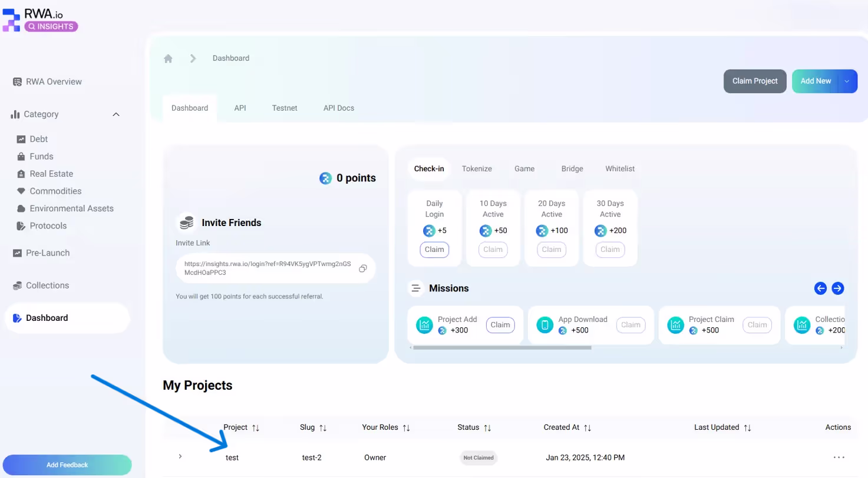Click Claim for Project Claim mission
Viewport: 868px width, 478px height.
pyautogui.click(x=757, y=325)
